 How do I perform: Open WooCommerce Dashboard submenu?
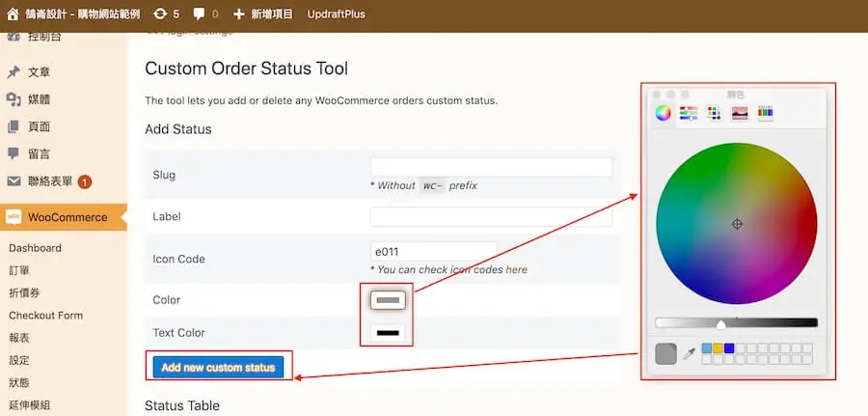click(35, 248)
